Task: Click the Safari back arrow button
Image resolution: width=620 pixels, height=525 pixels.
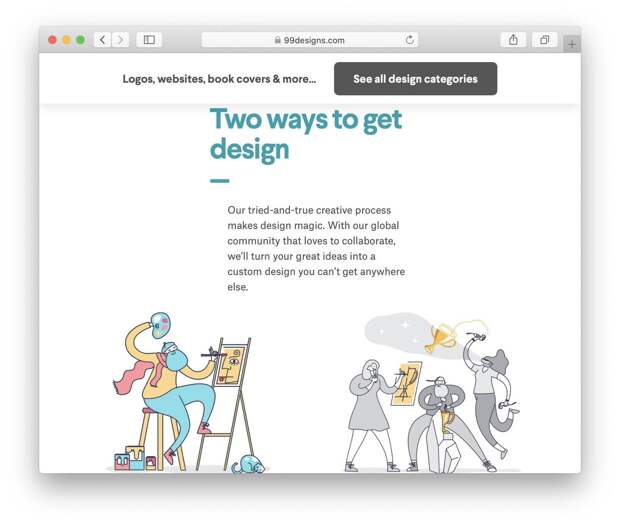Action: coord(102,40)
